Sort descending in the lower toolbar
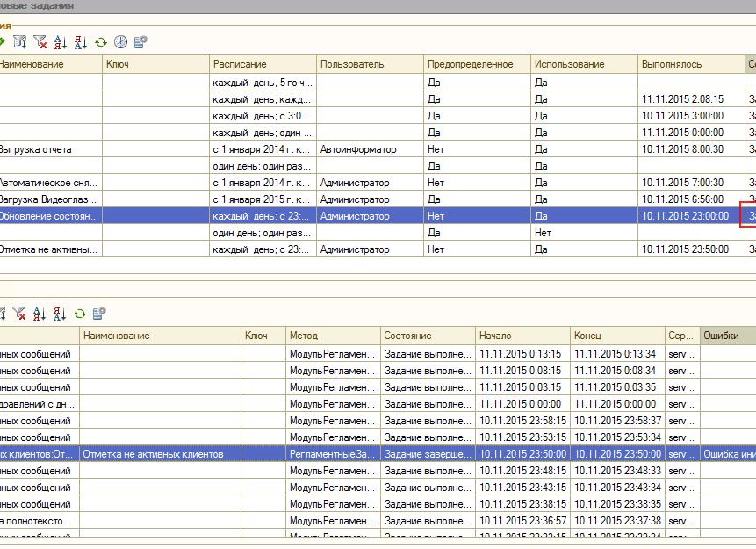This screenshot has height=549, width=756. pyautogui.click(x=60, y=314)
